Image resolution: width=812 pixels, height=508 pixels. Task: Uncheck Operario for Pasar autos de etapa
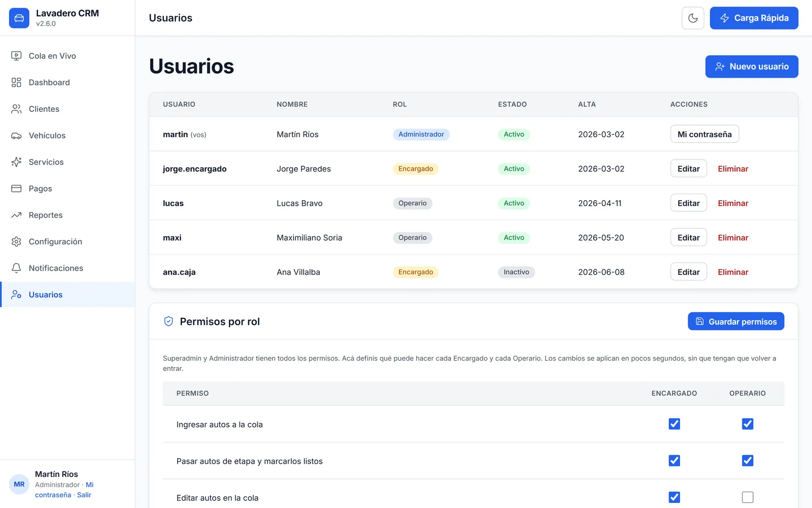[748, 461]
